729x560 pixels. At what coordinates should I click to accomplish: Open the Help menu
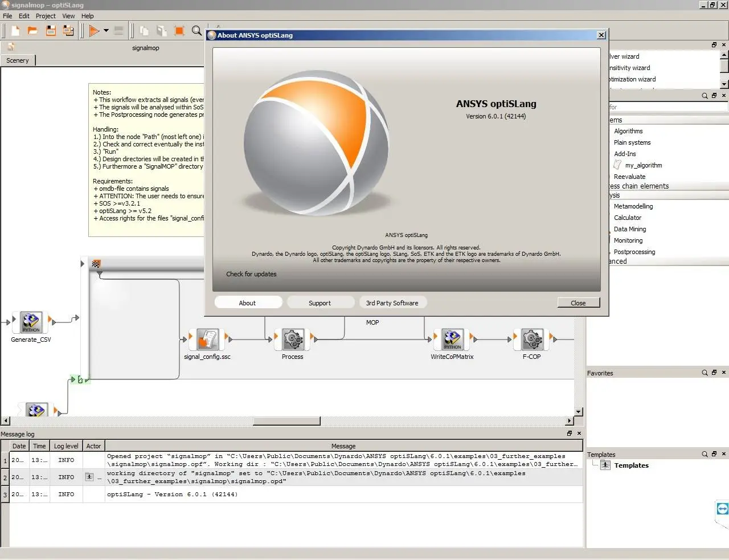click(87, 16)
